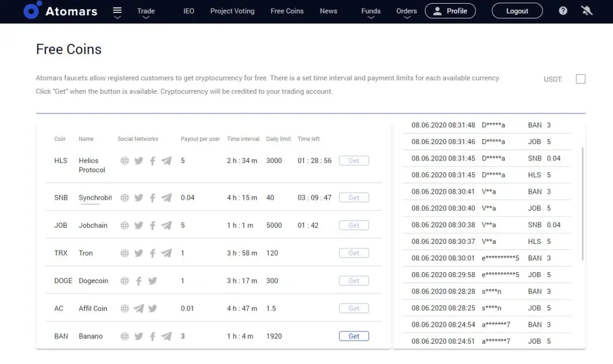This screenshot has width=613, height=364.
Task: Open Banano Twitter icon
Action: (x=139, y=336)
